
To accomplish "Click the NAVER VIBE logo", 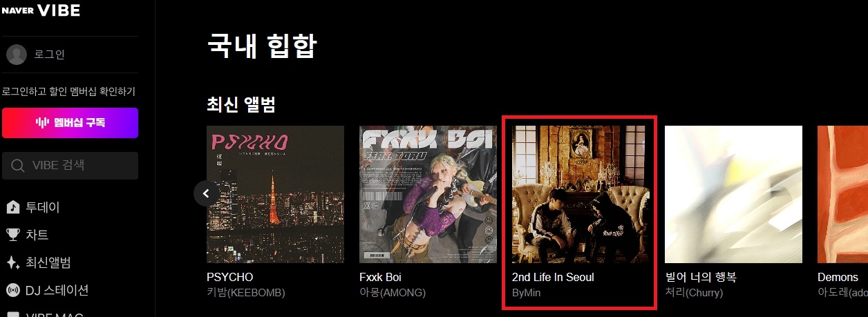I will [x=41, y=10].
